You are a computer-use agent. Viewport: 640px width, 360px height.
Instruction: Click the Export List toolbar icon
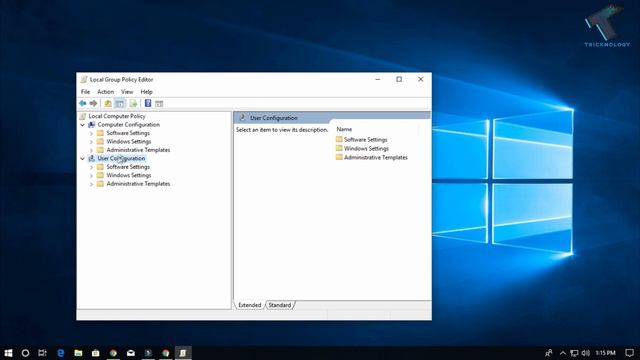tap(133, 104)
